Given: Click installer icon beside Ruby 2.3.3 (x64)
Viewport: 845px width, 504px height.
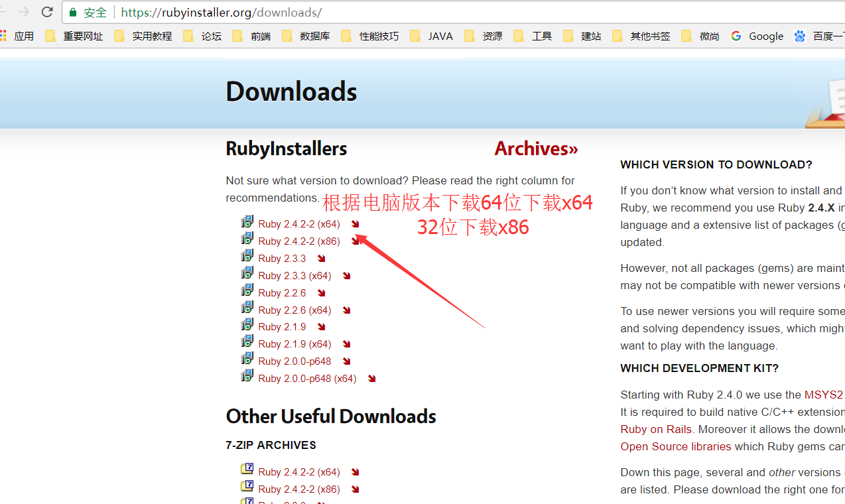Looking at the screenshot, I should [x=247, y=273].
